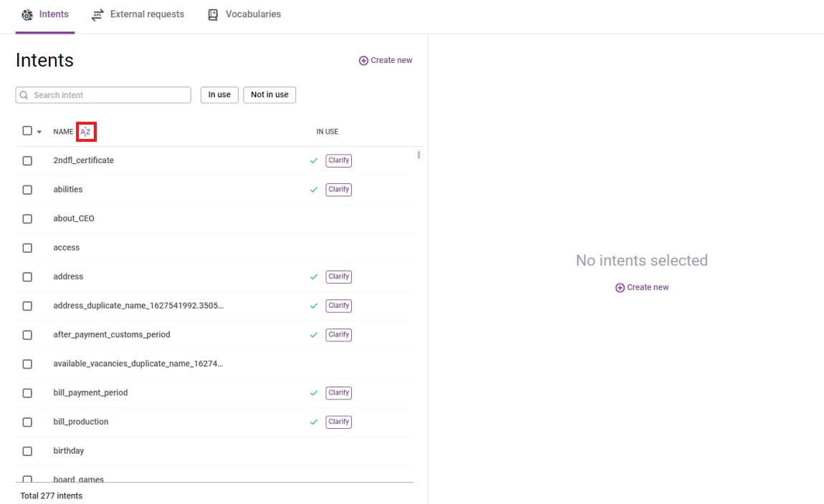Toggle the select-all checkbox in the header
Viewport: 824px width, 504px height.
27,131
